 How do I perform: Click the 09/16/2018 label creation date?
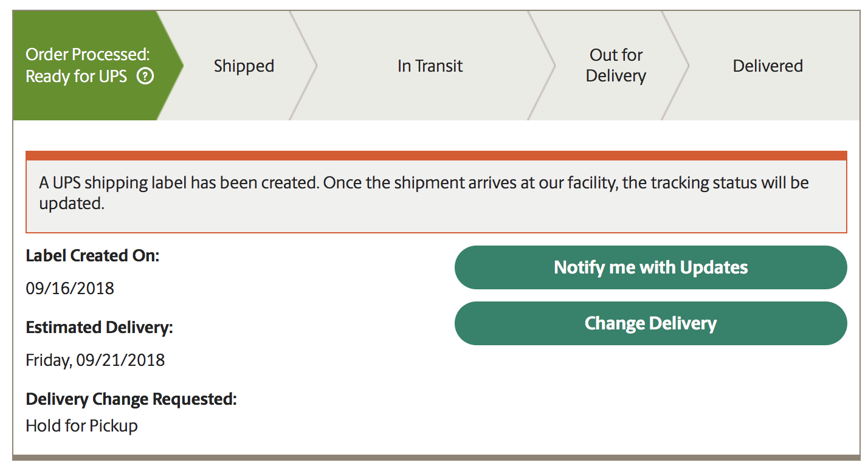tap(70, 288)
